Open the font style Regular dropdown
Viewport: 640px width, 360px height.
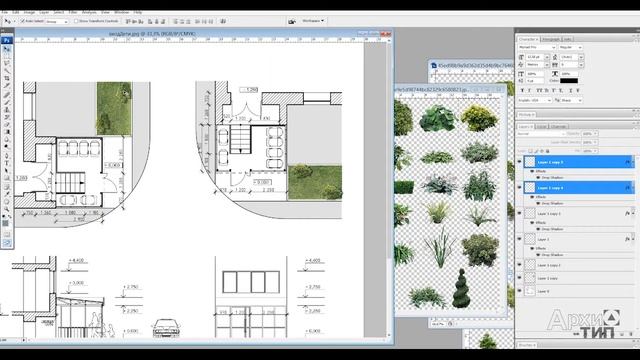[570, 47]
